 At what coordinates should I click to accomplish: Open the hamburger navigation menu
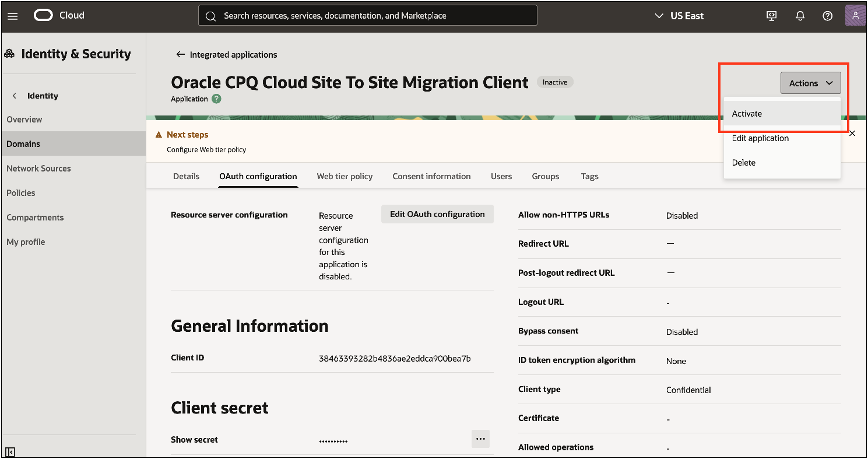tap(12, 16)
